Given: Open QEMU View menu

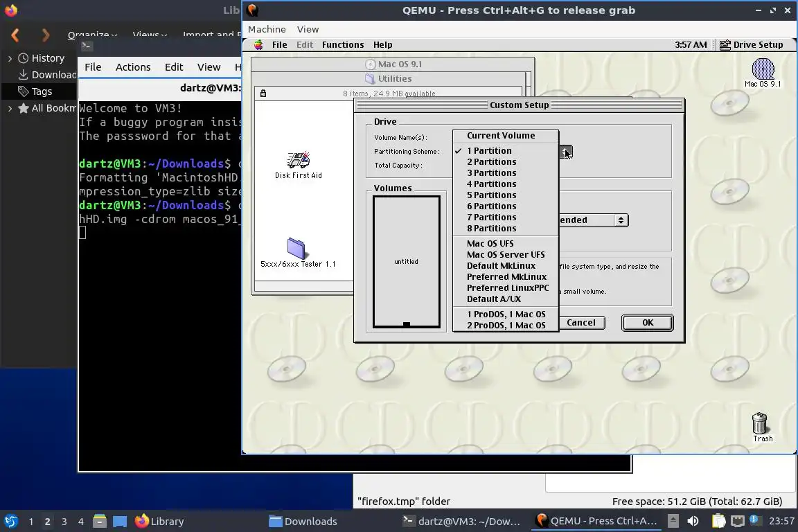Looking at the screenshot, I should point(308,30).
